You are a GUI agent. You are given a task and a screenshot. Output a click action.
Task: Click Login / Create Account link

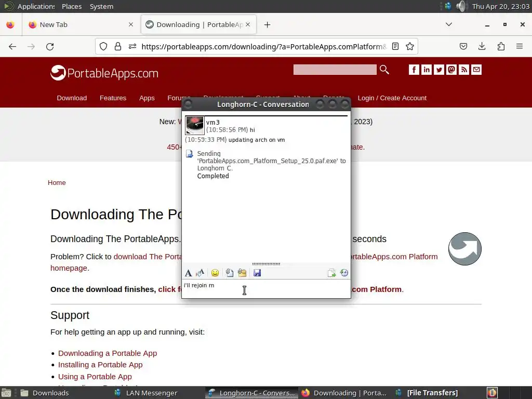pyautogui.click(x=392, y=98)
